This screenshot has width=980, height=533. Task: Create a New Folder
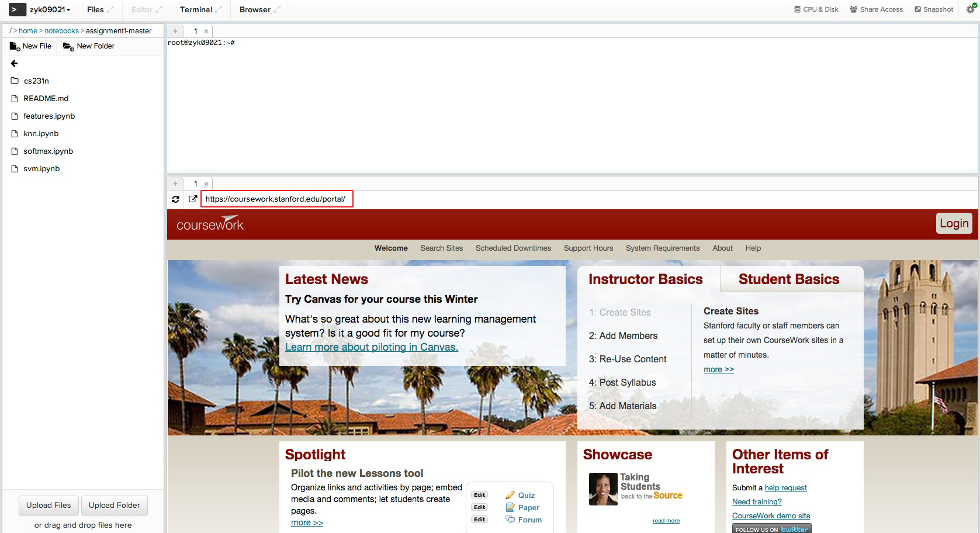[x=89, y=46]
